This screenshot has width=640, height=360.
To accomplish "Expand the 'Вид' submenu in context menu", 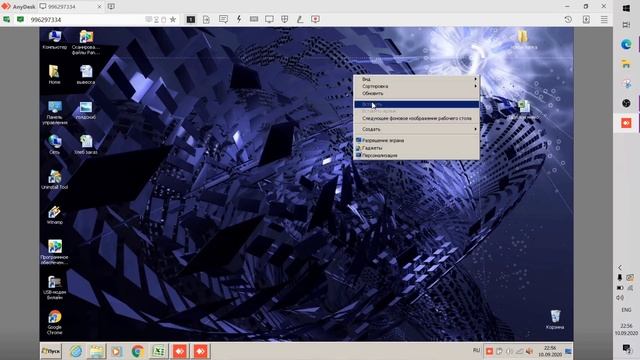I will (x=416, y=79).
